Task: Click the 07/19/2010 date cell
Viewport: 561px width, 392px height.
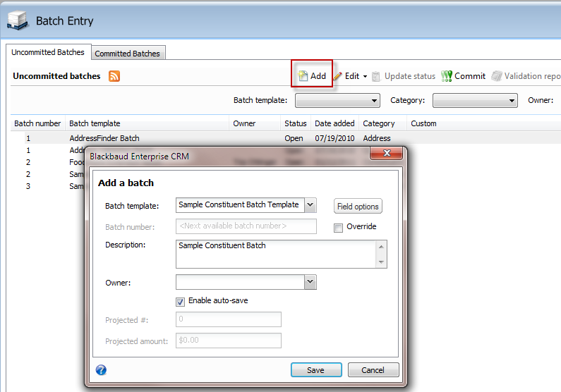Action: (334, 138)
